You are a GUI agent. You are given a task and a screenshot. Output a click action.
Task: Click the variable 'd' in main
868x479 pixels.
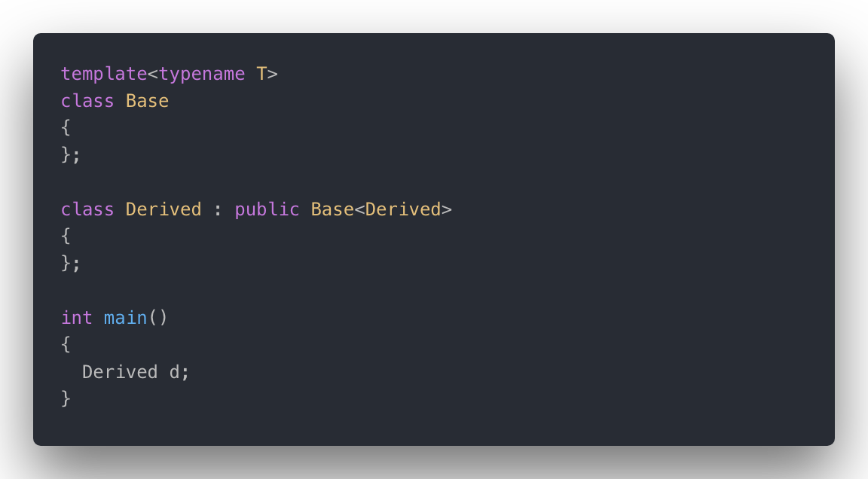pos(174,372)
